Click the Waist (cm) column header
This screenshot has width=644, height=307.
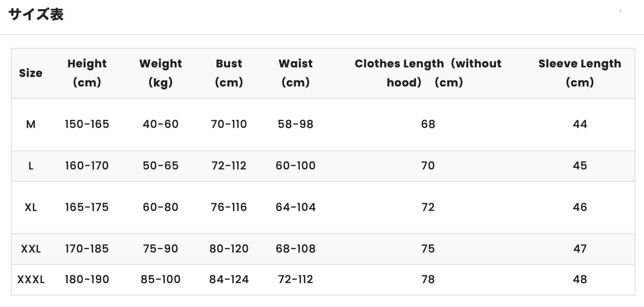tap(295, 73)
